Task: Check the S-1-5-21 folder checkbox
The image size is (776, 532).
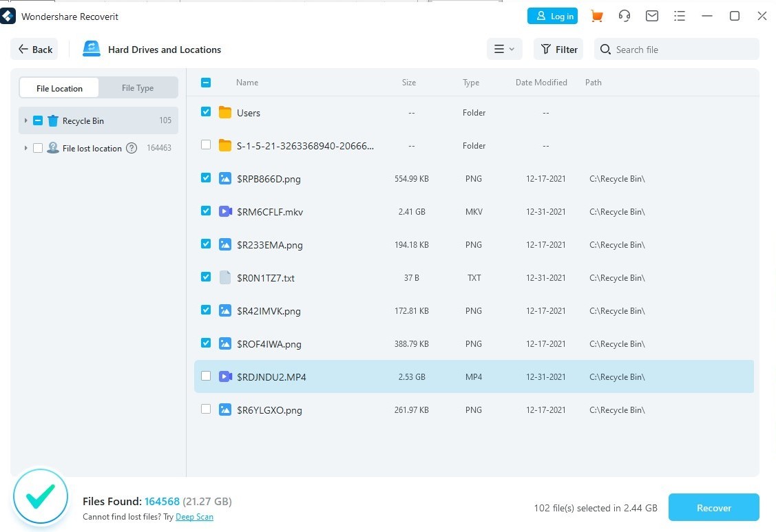Action: click(206, 145)
